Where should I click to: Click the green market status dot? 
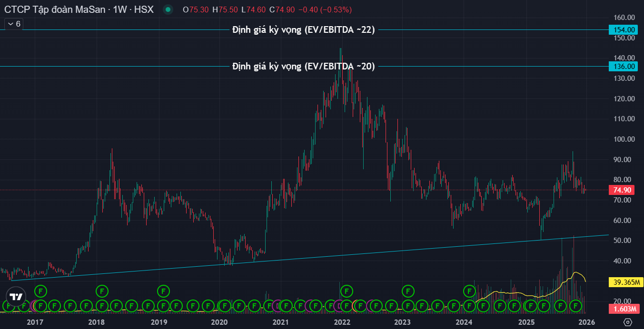pos(168,10)
